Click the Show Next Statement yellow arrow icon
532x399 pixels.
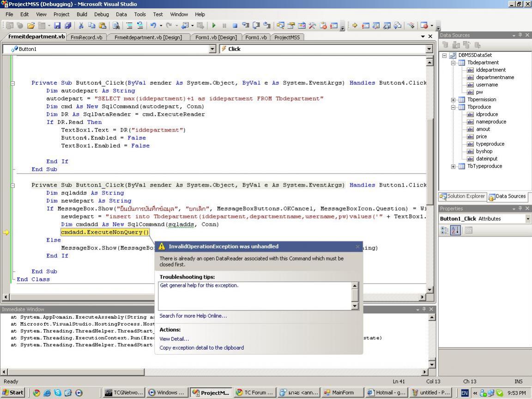click(355, 25)
